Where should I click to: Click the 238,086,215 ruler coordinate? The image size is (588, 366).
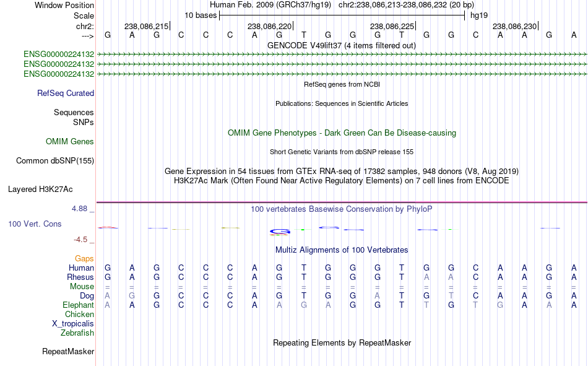[x=146, y=26]
